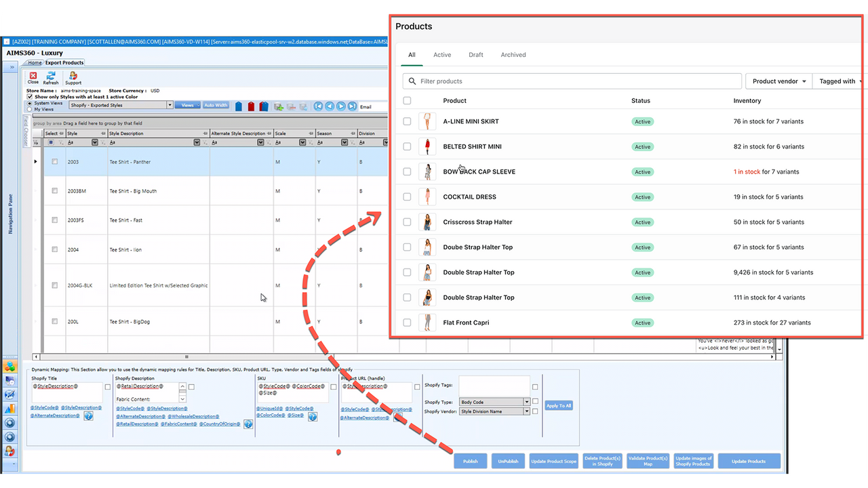Click the Update Product Scope button

[x=553, y=461]
